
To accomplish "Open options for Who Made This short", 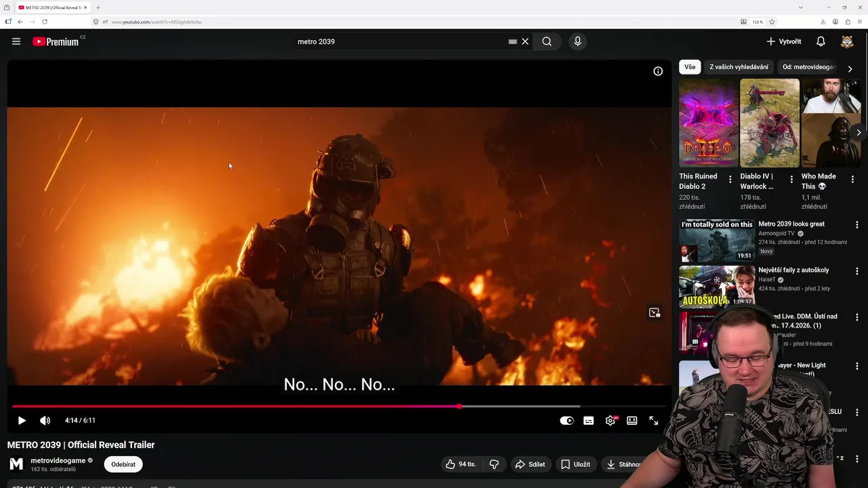I will click(x=852, y=180).
